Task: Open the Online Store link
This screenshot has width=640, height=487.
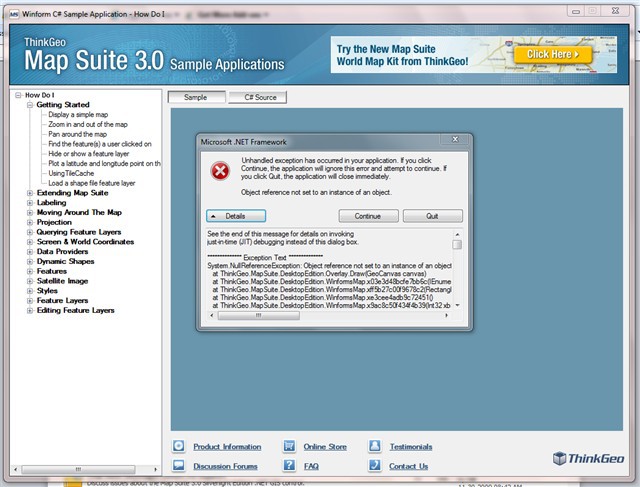Action: pos(325,447)
